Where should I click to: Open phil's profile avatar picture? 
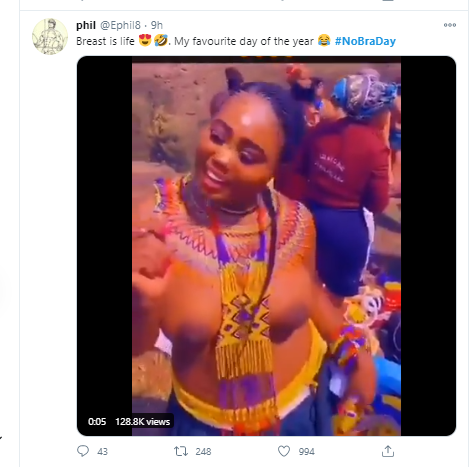coord(50,37)
